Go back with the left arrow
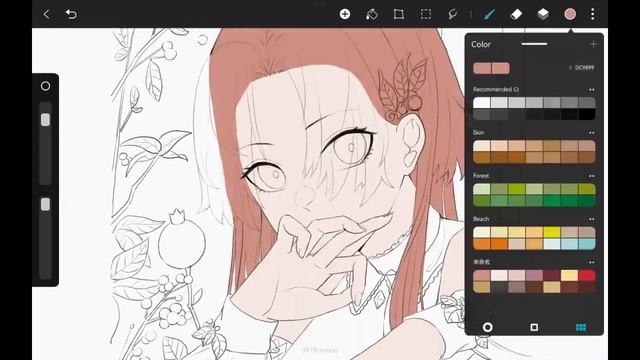Image resolution: width=640 pixels, height=360 pixels. (46, 14)
